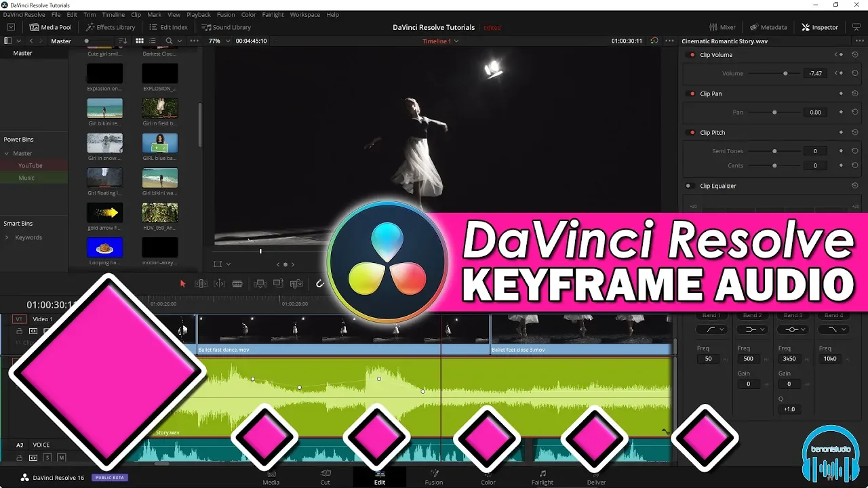This screenshot has width=868, height=488.
Task: Open media pool three-dot options menu
Action: (195, 41)
